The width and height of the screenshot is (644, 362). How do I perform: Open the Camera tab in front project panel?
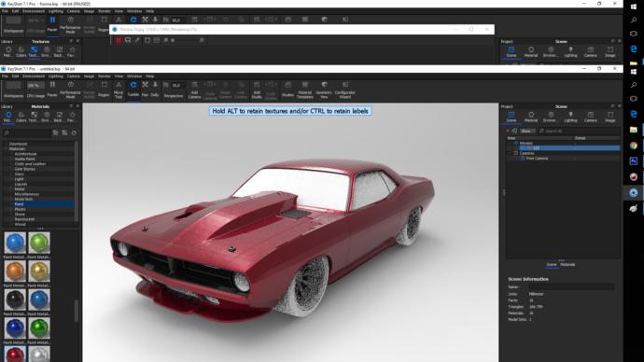(x=590, y=117)
